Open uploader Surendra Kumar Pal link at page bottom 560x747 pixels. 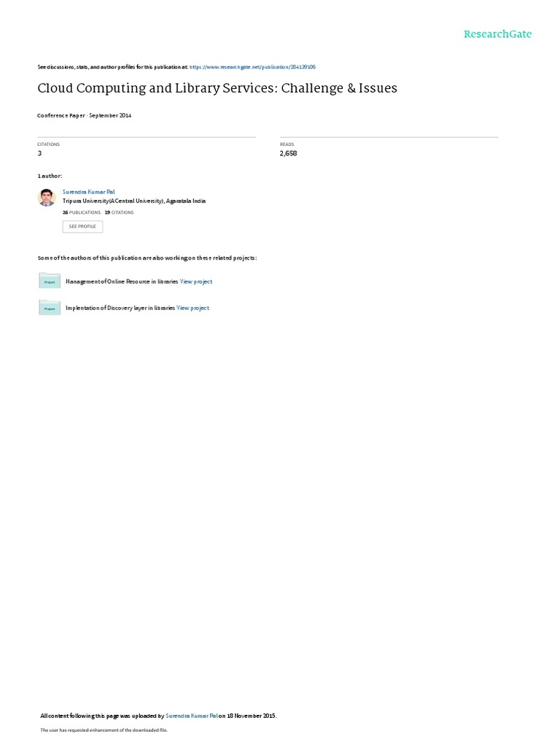click(x=192, y=716)
